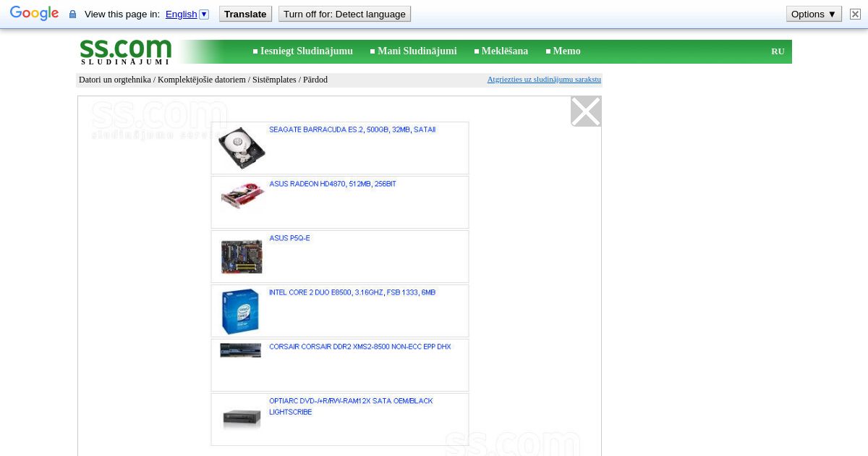This screenshot has height=456, width=868.
Task: Click the Corsair RAM module thumbnail
Action: pyautogui.click(x=241, y=350)
